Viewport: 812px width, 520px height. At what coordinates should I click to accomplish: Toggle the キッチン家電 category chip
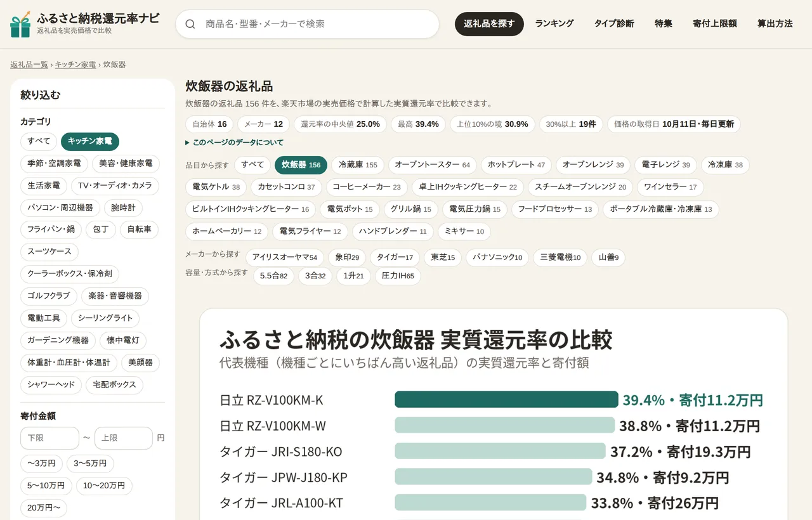point(90,141)
